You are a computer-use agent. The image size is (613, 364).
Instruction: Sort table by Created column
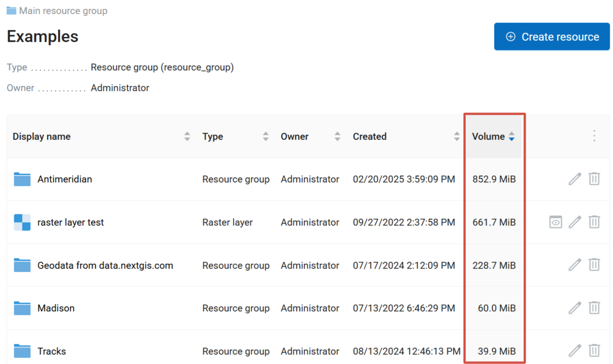click(456, 136)
